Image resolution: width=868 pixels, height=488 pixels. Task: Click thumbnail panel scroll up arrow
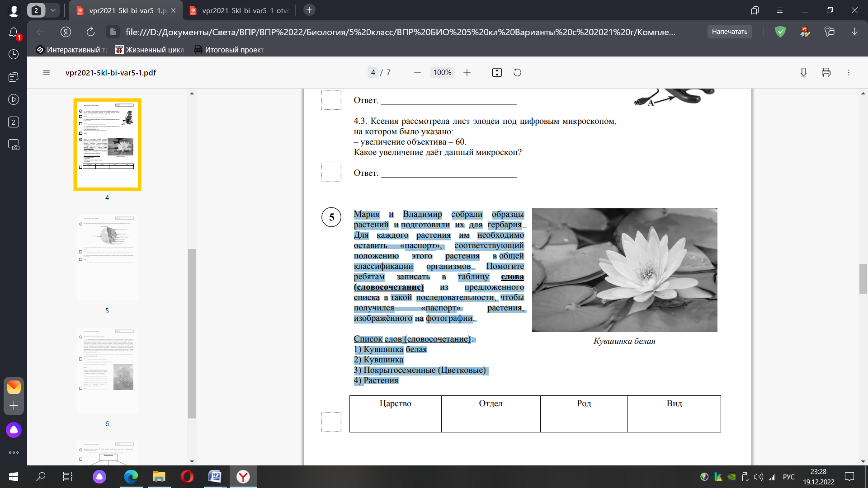pos(192,94)
